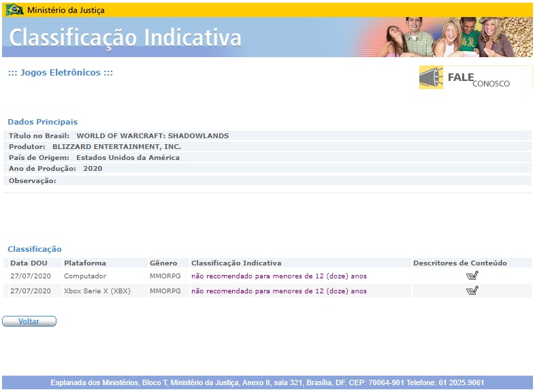Open content descriptors for the Xbox Serie X row
Screen dimensions: 535x392
click(472, 291)
